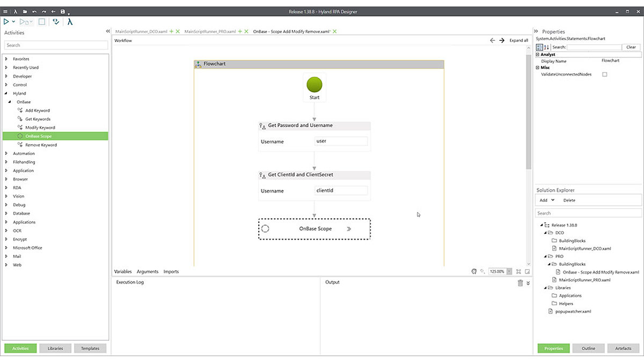The width and height of the screenshot is (644, 362).
Task: Collapse the Analyst property group
Action: 538,55
